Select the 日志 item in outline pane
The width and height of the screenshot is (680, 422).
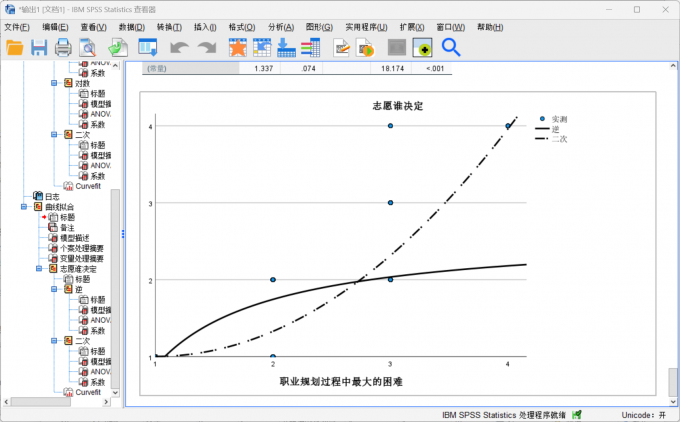[x=52, y=196]
